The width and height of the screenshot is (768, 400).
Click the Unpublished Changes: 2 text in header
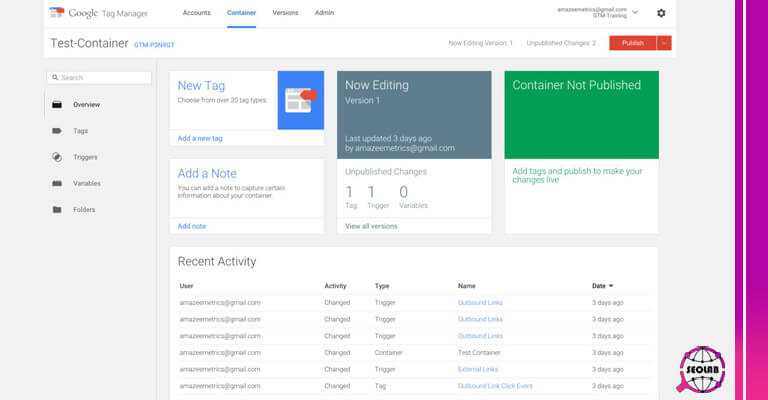561,43
